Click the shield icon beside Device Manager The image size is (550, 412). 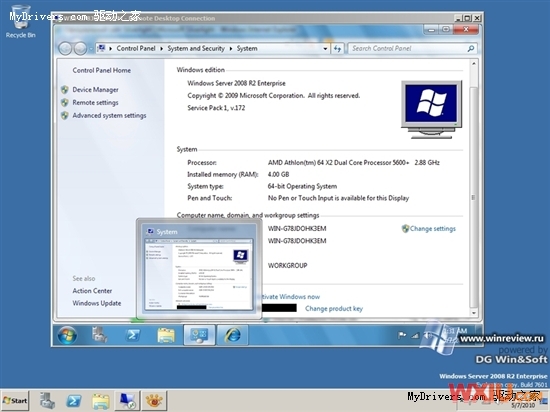65,90
